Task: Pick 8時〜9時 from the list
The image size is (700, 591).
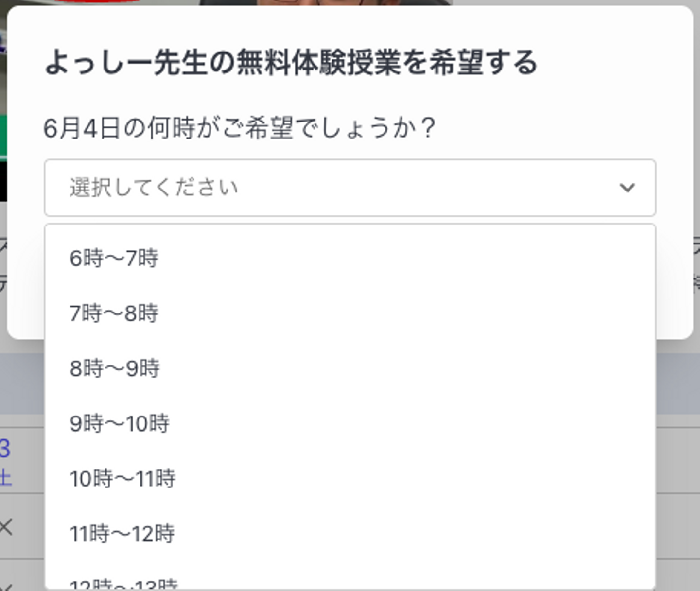Action: pos(115,368)
